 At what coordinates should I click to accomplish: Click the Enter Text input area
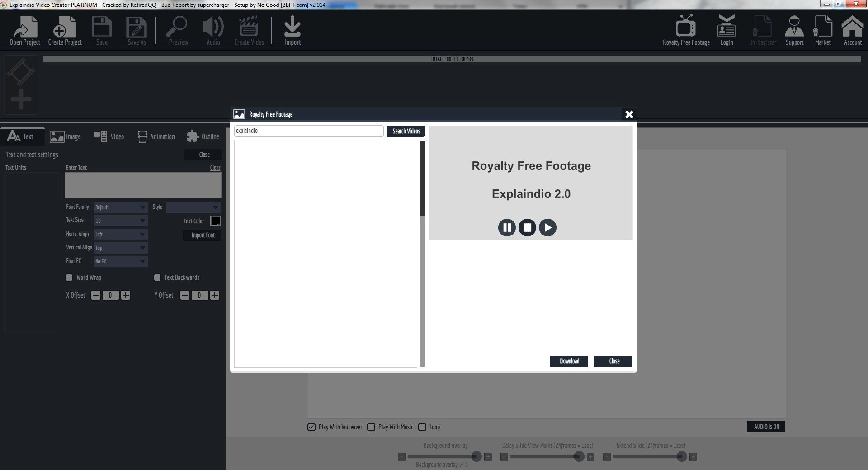point(143,185)
